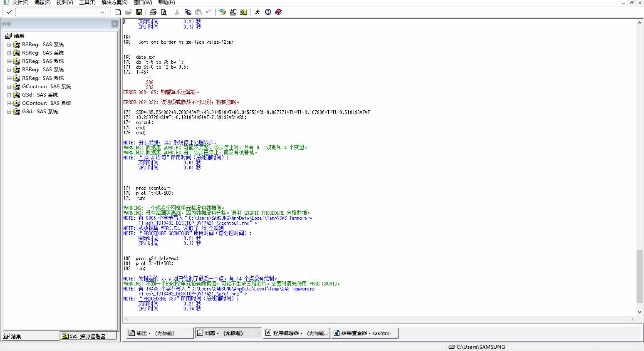Open print preview from the toolbar
This screenshot has width=644, height=351.
164,12
